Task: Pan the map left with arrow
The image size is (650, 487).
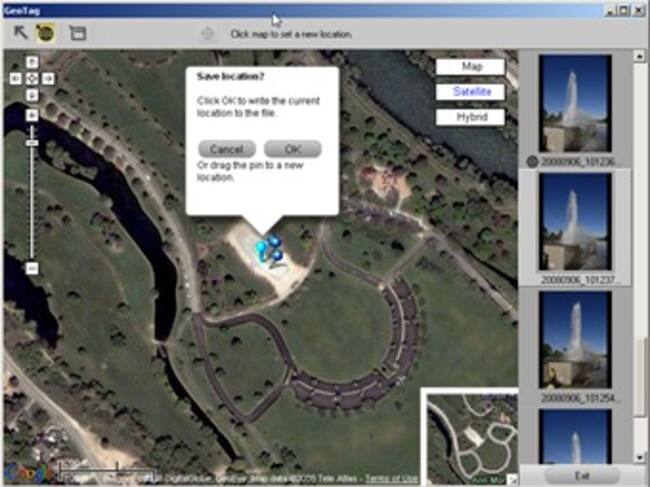Action: [x=17, y=78]
